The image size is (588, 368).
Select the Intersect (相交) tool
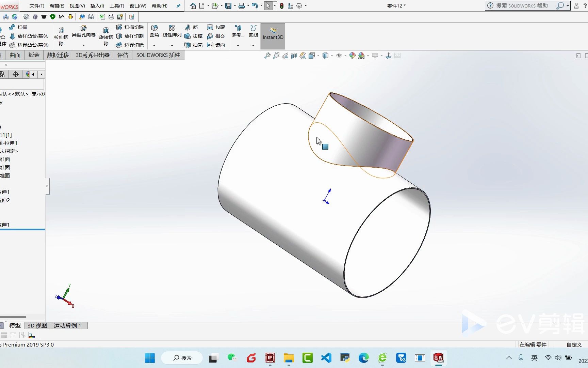pyautogui.click(x=216, y=36)
